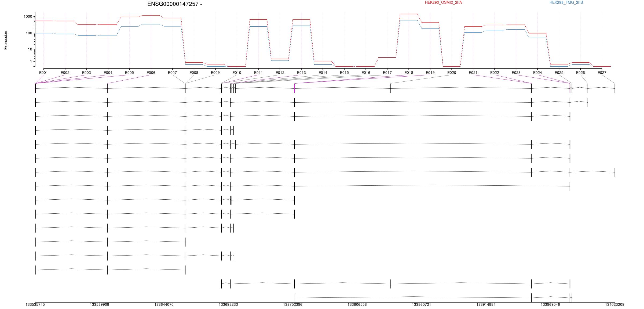Screen dimensions: 644x309
Task: Click exon label E006
Action: click(151, 73)
